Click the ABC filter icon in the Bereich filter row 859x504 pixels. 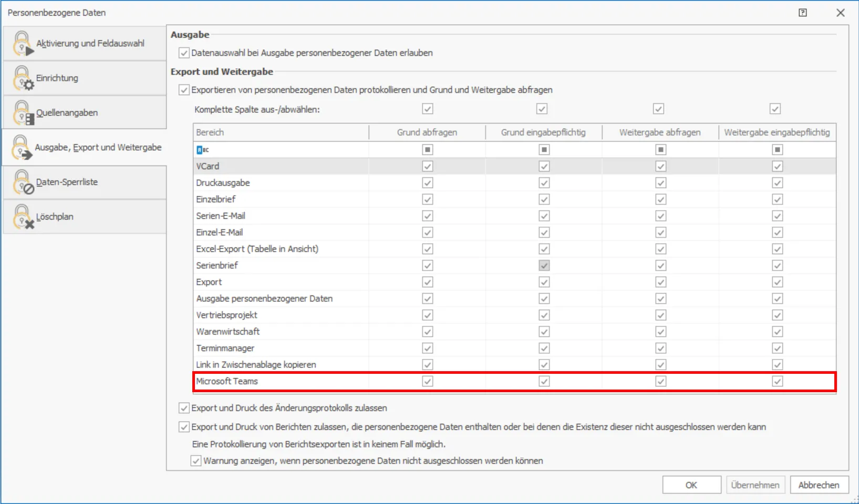pyautogui.click(x=202, y=150)
